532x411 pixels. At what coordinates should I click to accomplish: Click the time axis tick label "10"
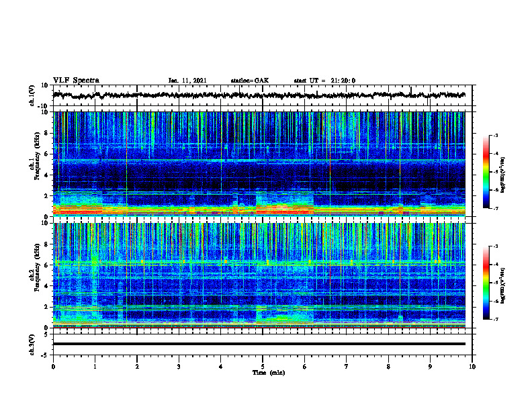(x=472, y=367)
